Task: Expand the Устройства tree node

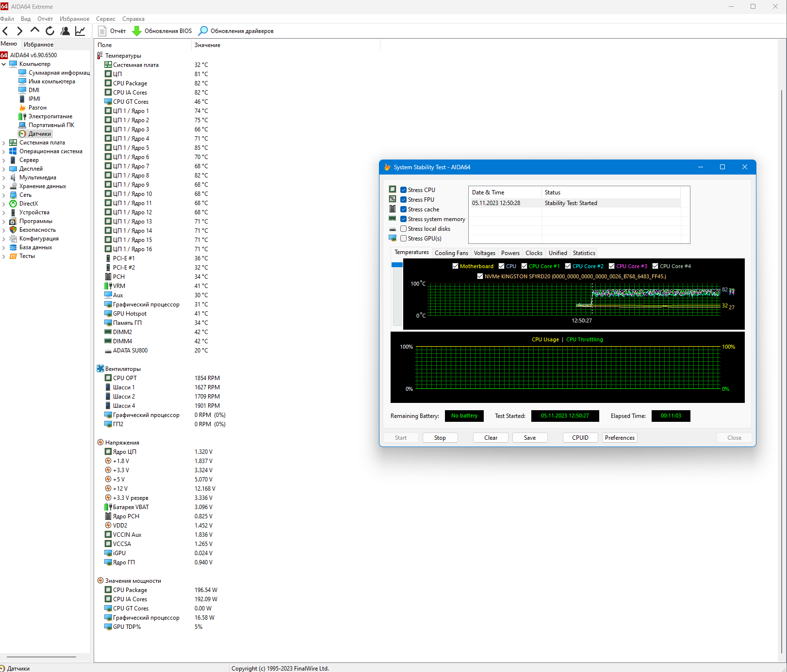Action: (x=4, y=212)
